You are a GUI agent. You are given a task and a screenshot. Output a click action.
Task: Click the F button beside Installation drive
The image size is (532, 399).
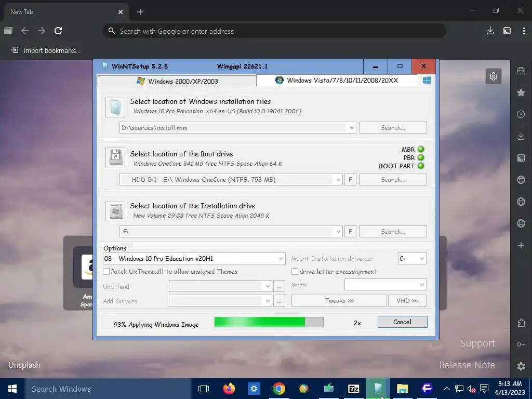pyautogui.click(x=350, y=231)
